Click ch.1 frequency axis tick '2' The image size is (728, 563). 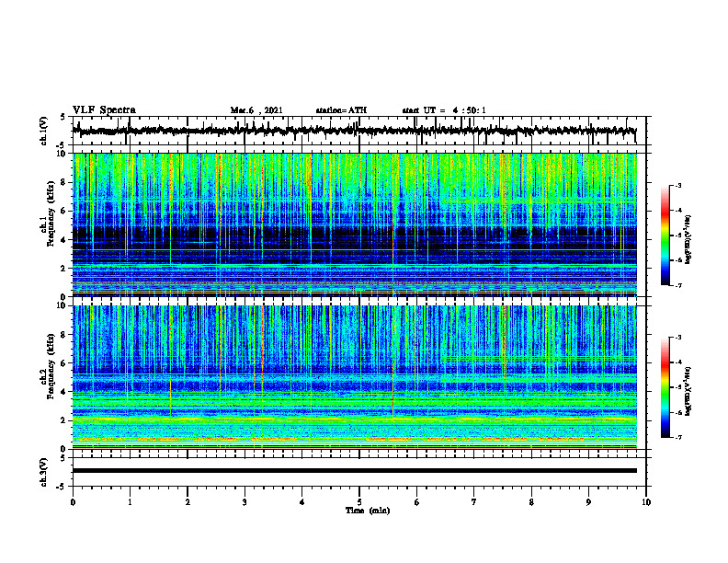(x=64, y=269)
